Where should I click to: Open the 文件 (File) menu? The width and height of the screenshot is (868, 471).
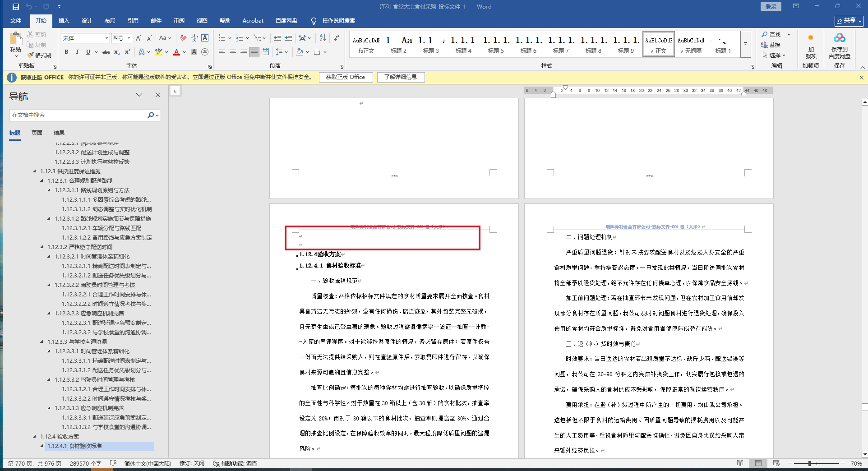pos(16,20)
